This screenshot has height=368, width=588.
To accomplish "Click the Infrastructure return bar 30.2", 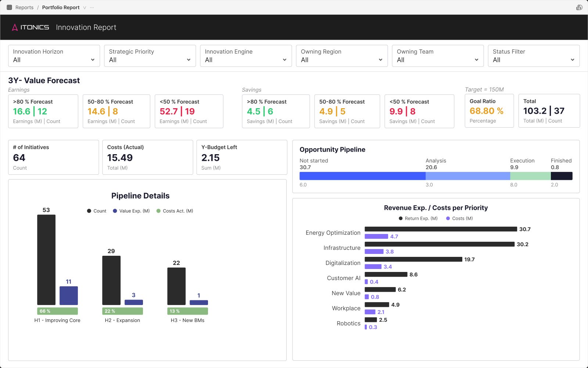I will click(x=440, y=244).
